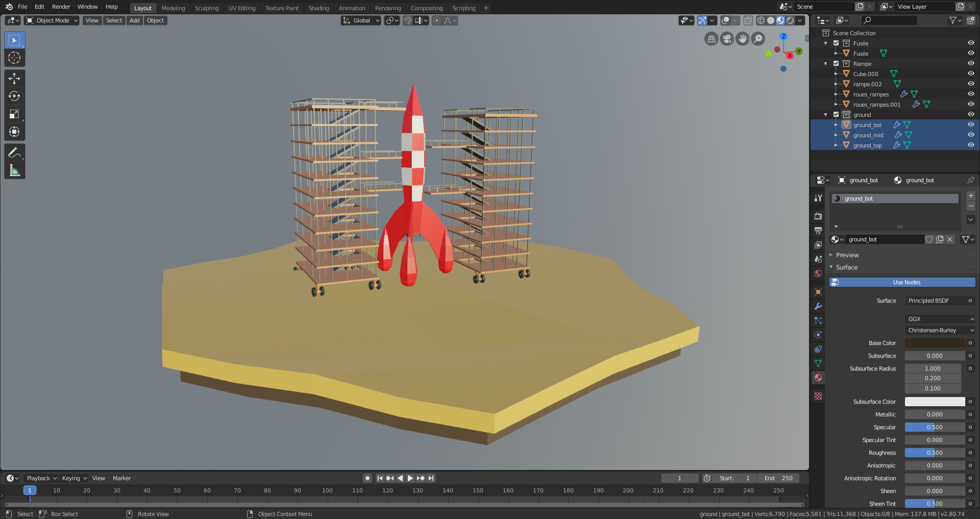980x519 pixels.
Task: Switch viewport to wireframe shading
Action: coord(761,20)
